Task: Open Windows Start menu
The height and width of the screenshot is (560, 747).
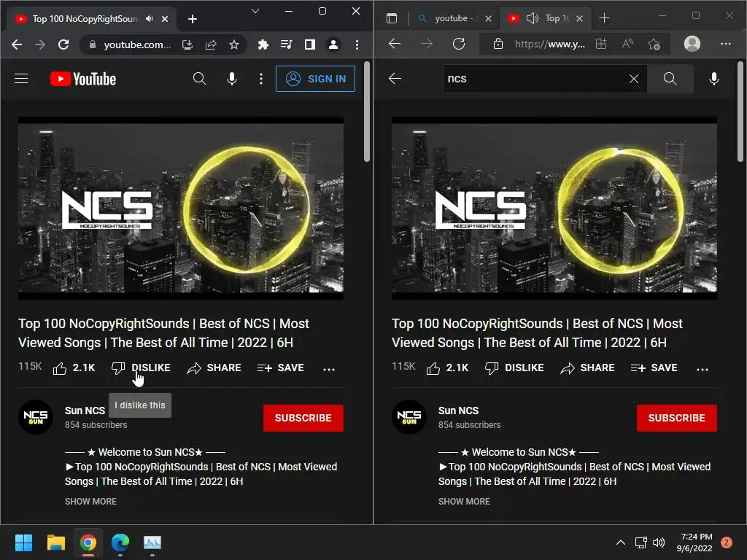Action: pos(23,542)
